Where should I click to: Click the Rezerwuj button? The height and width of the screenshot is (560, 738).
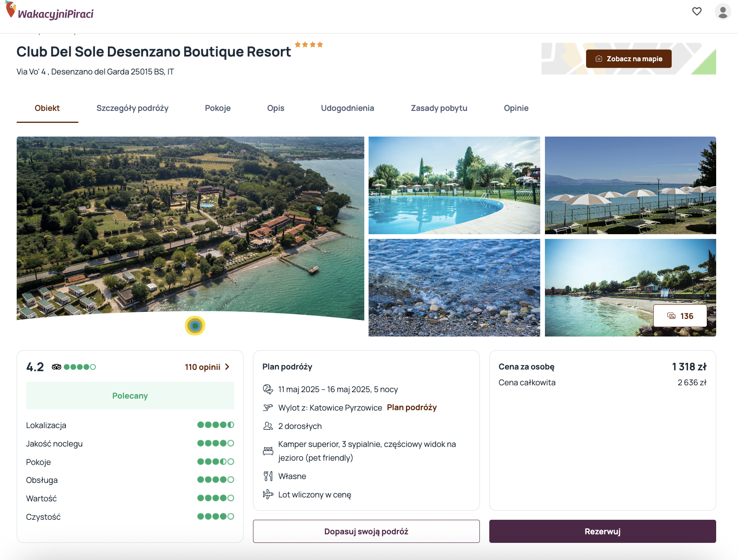coord(603,531)
